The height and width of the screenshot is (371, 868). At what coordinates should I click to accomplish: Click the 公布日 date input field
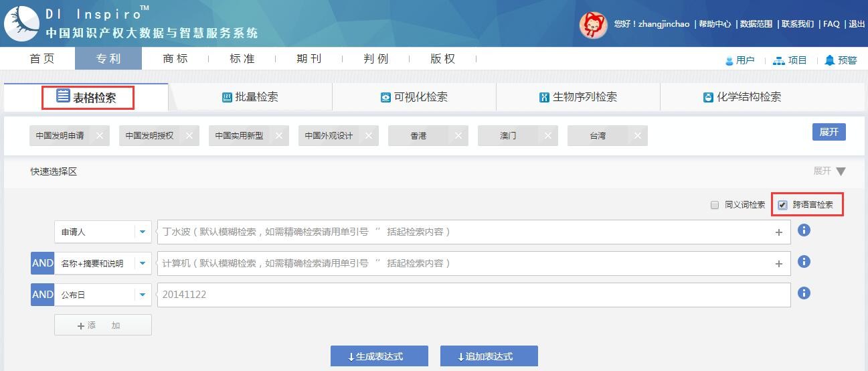coord(473,295)
